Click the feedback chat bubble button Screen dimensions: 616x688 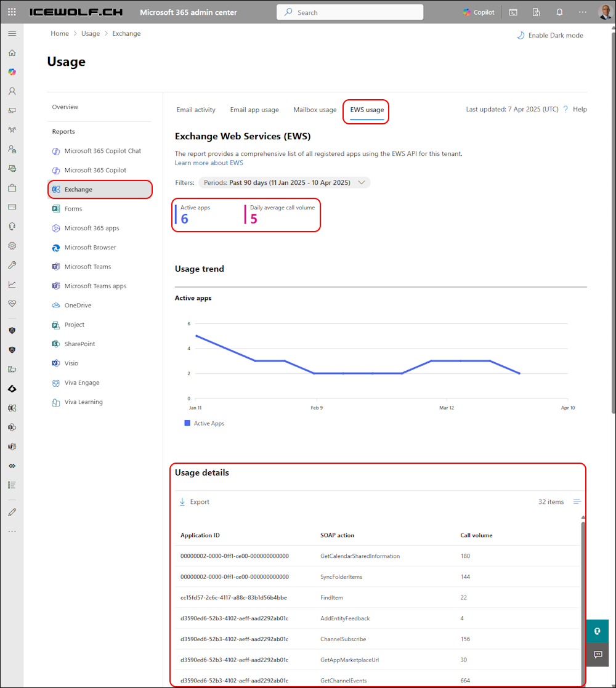[598, 655]
